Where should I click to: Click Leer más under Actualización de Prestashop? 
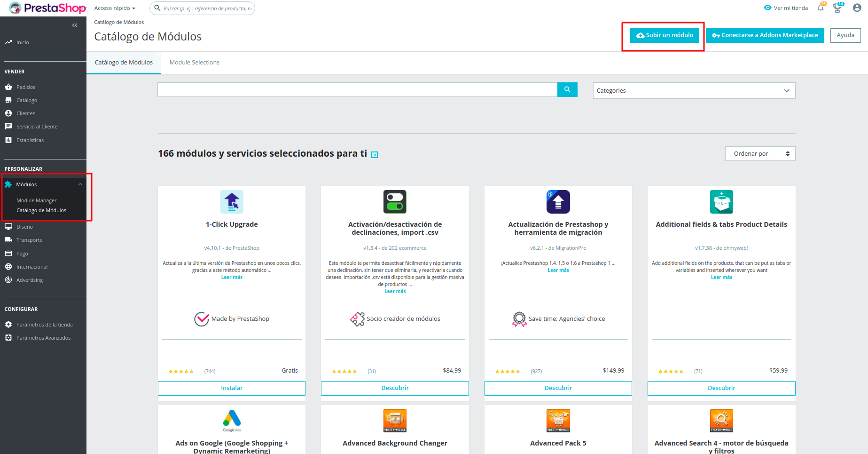[558, 271]
